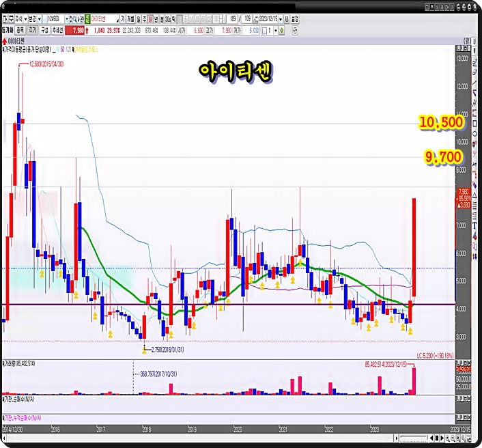This screenshot has width=482, height=448.
Task: Switch to the 동기화 tab
Action: click(8, 30)
